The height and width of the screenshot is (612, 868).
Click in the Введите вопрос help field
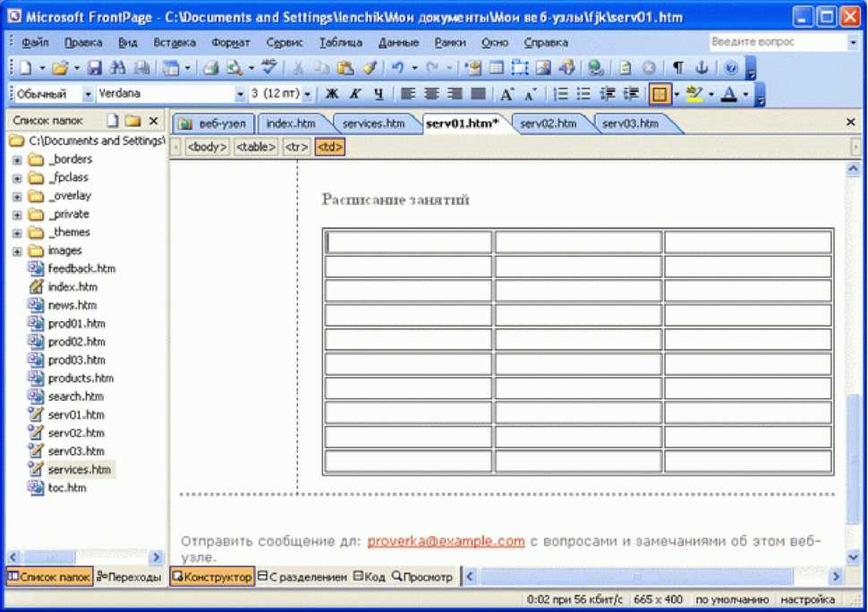click(775, 42)
